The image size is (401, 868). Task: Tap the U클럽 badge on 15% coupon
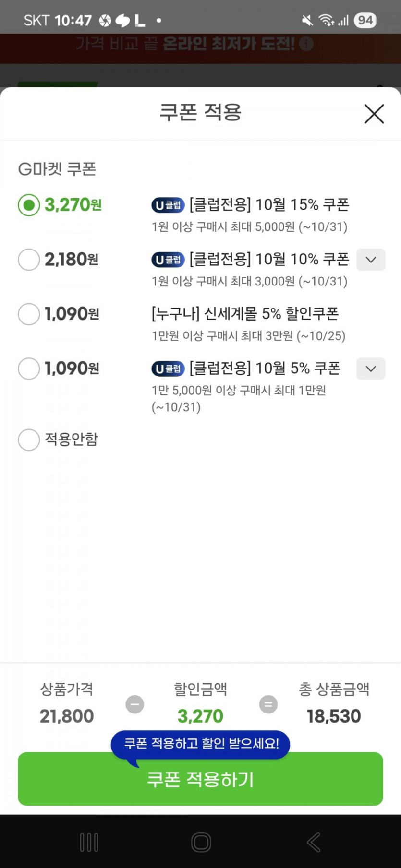coord(168,205)
